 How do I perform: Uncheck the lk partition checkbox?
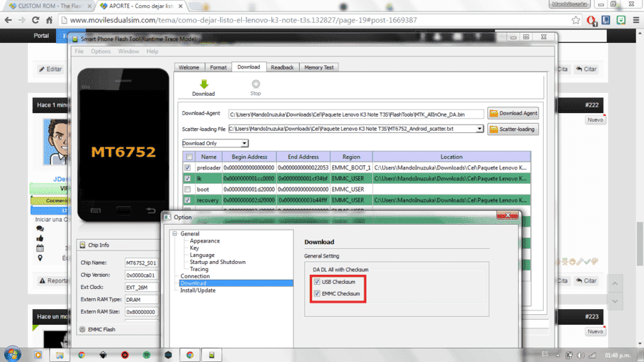(x=187, y=179)
